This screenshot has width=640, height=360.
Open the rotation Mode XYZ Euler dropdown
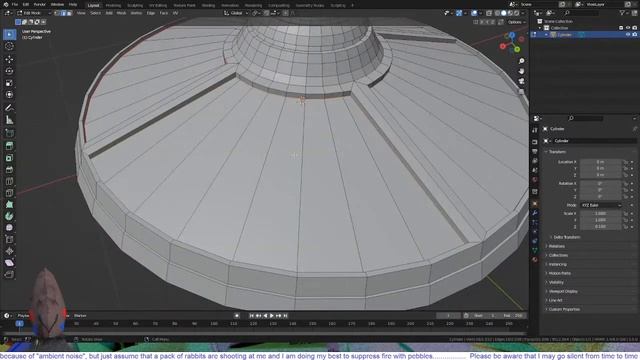(x=600, y=205)
